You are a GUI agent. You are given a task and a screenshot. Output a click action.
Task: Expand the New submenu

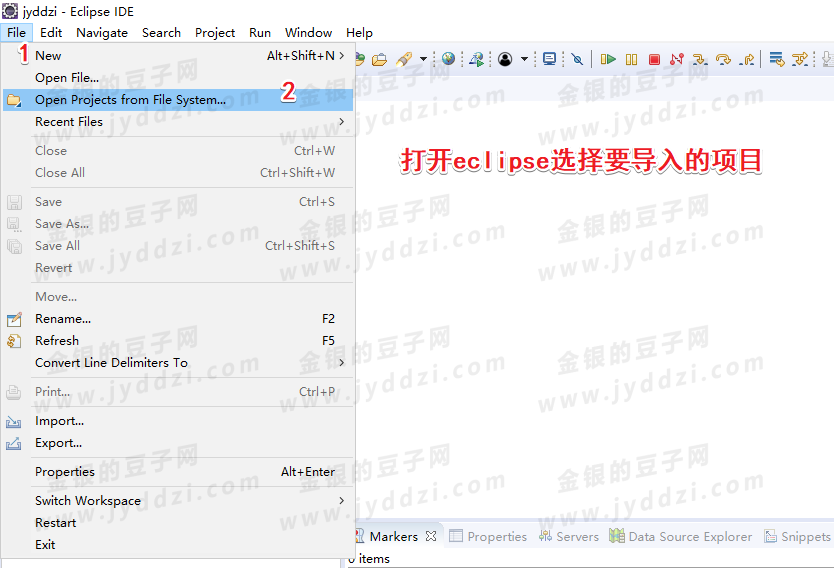coord(178,55)
